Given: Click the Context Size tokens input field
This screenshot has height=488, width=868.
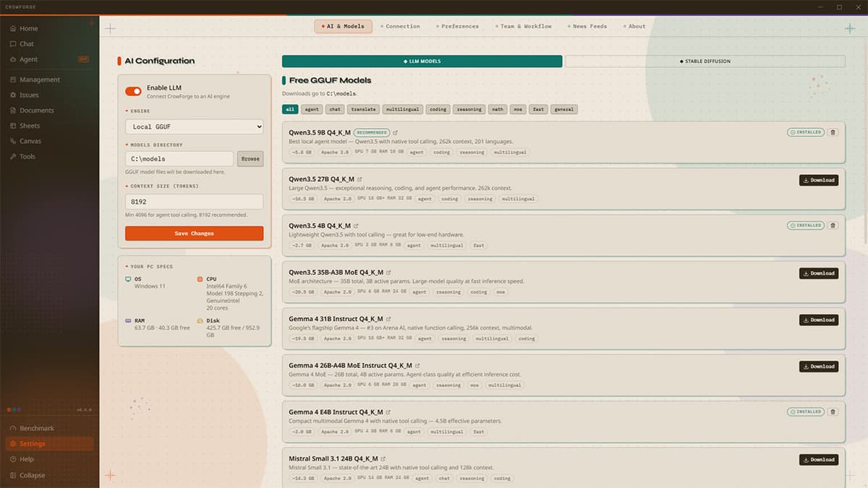Looking at the screenshot, I should point(194,202).
